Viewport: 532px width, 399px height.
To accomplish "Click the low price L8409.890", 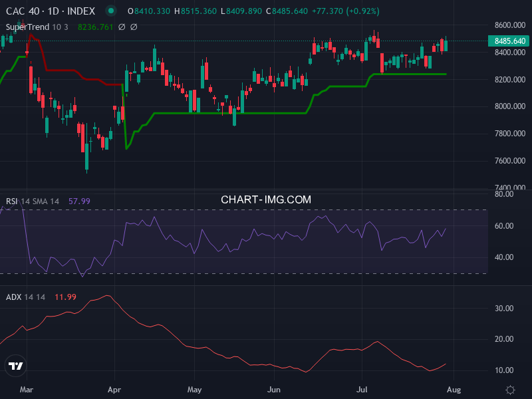I will [x=241, y=11].
